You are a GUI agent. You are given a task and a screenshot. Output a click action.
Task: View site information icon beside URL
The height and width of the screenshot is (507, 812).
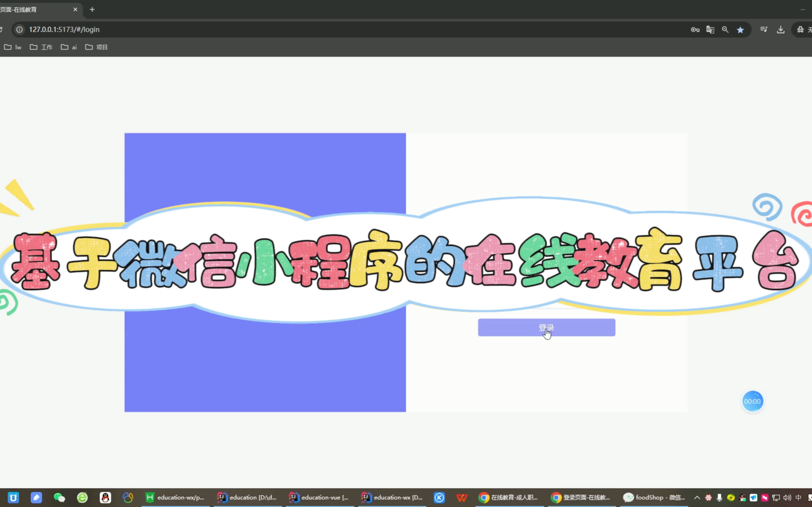coord(20,29)
